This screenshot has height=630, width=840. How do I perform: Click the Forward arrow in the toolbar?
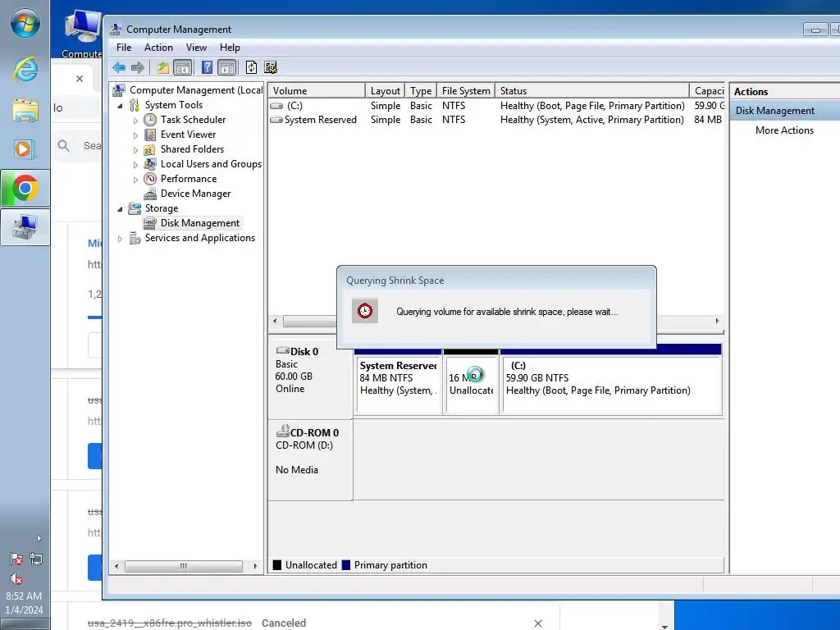(x=138, y=67)
